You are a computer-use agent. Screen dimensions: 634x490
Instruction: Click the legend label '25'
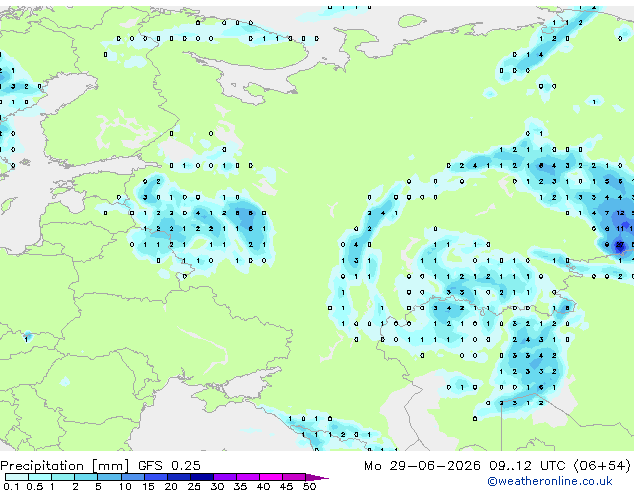pyautogui.click(x=194, y=486)
